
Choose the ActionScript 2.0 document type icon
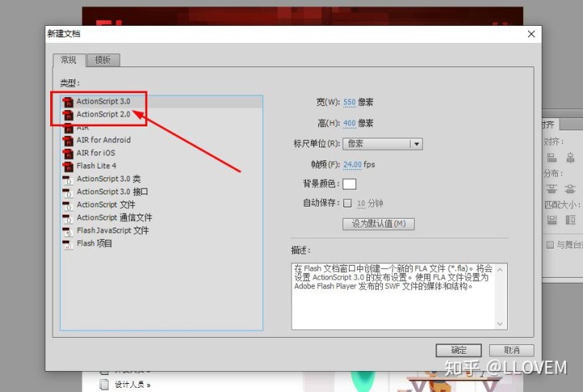tap(68, 114)
